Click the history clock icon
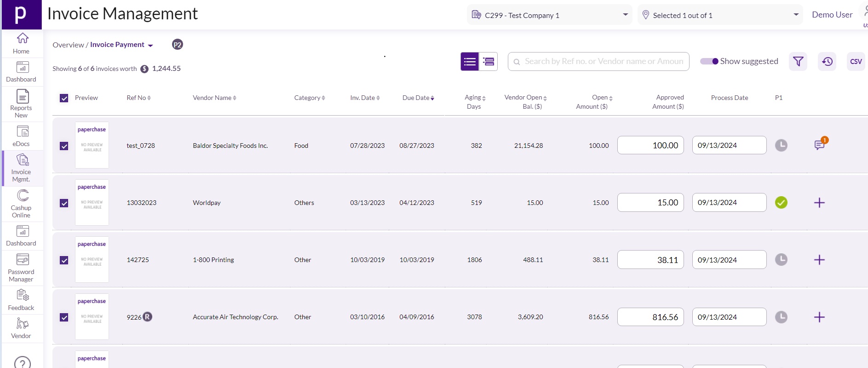The width and height of the screenshot is (868, 368). 827,61
